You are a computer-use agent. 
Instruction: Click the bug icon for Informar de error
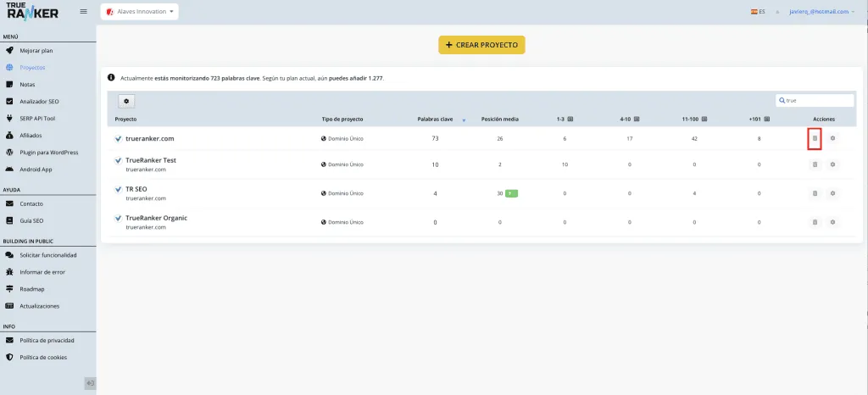[9, 272]
